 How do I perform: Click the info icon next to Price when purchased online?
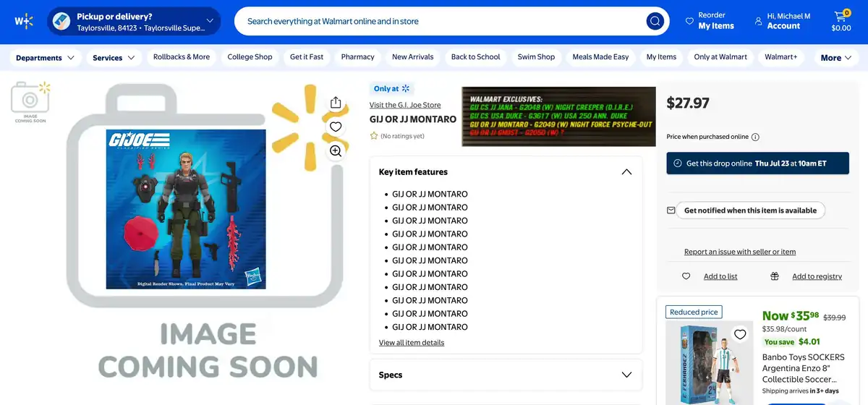[x=755, y=137]
